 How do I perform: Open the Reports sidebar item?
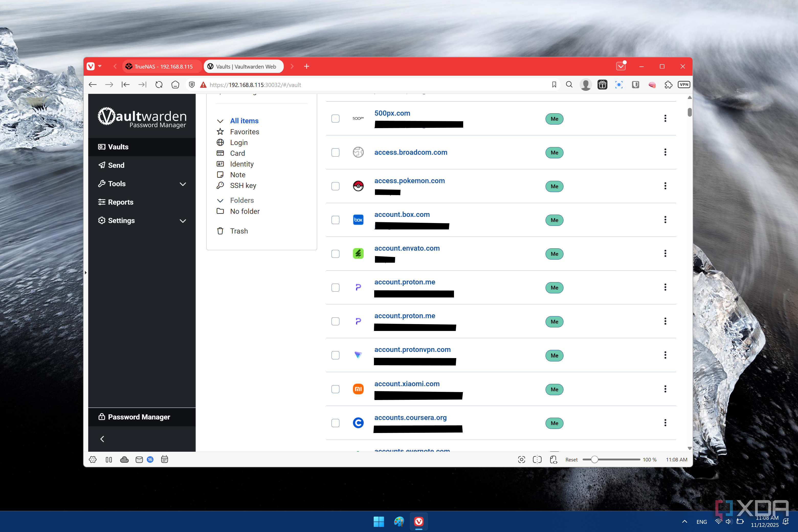click(x=142, y=202)
